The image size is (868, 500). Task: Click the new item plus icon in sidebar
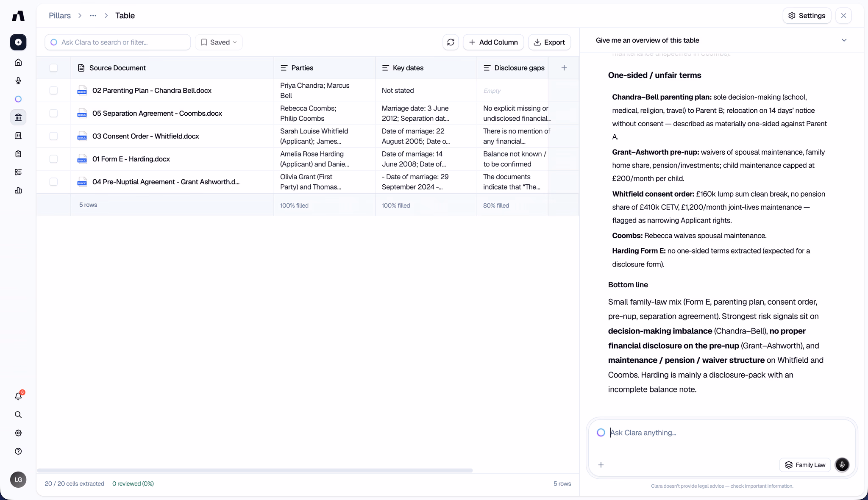[18, 42]
